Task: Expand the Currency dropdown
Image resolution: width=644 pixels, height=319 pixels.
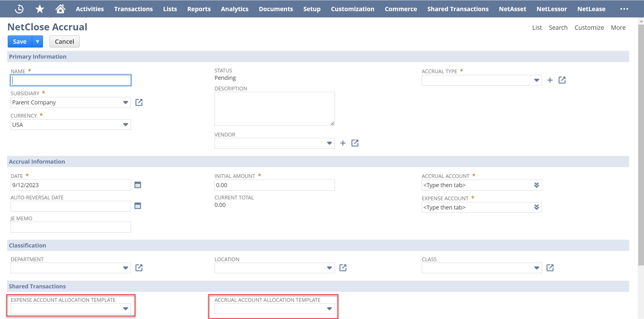Action: (125, 125)
